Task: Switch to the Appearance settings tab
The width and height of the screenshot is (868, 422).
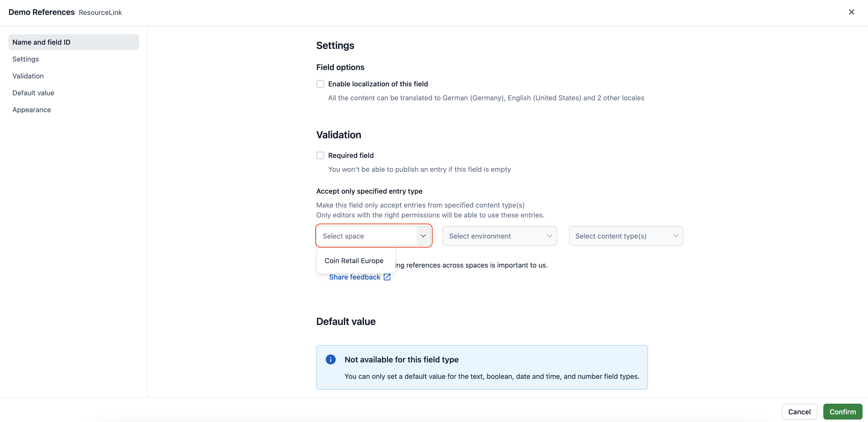Action: (32, 110)
